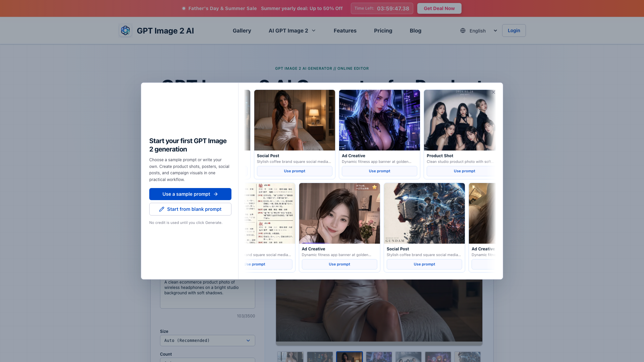Click the pencil icon in Start from blank prompt
The image size is (644, 362).
pos(162,209)
